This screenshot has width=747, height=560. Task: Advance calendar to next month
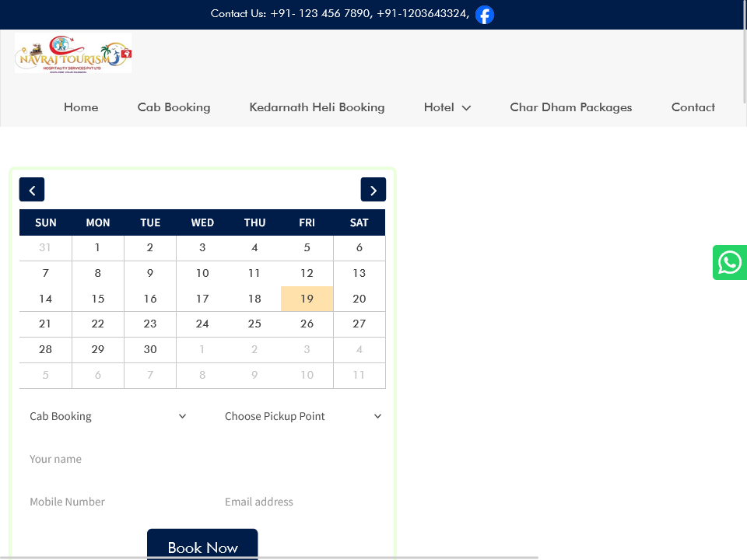(x=373, y=190)
